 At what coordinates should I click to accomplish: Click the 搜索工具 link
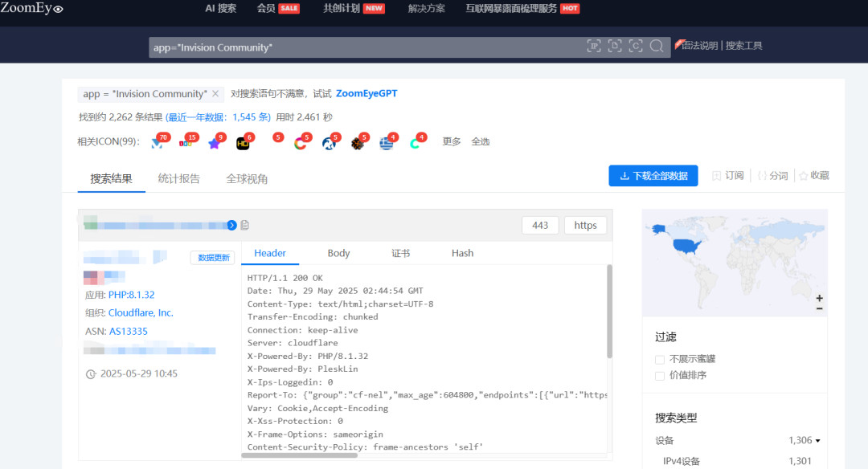[x=743, y=45]
